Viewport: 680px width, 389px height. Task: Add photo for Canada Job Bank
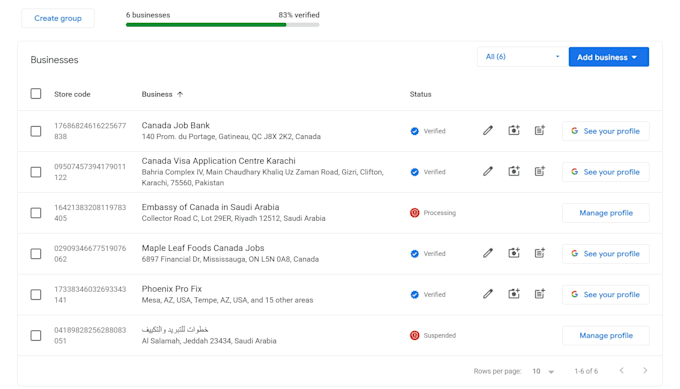point(514,131)
